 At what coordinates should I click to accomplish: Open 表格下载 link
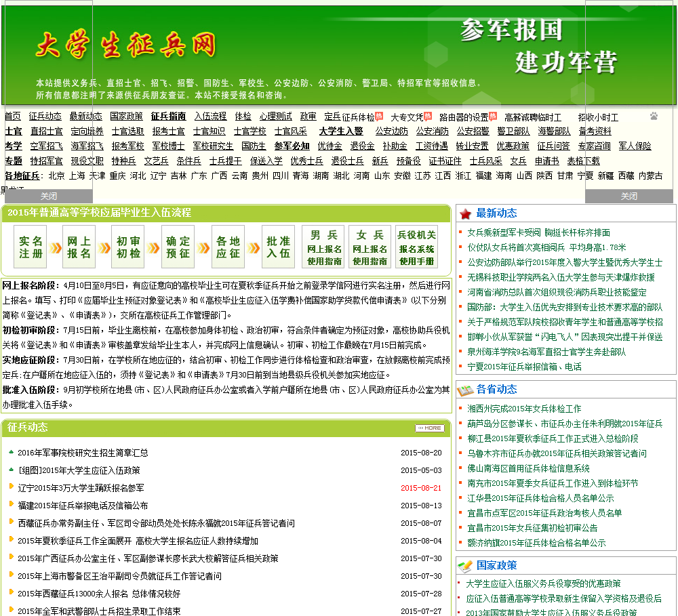tap(583, 161)
